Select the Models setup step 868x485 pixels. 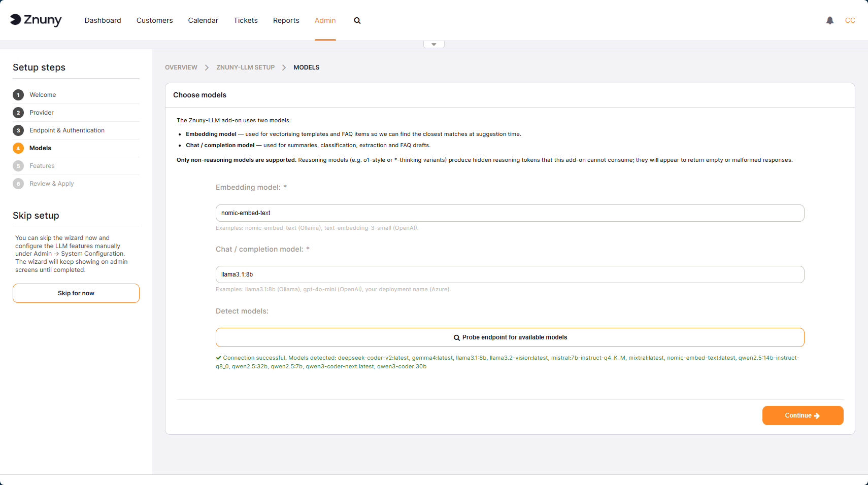41,148
